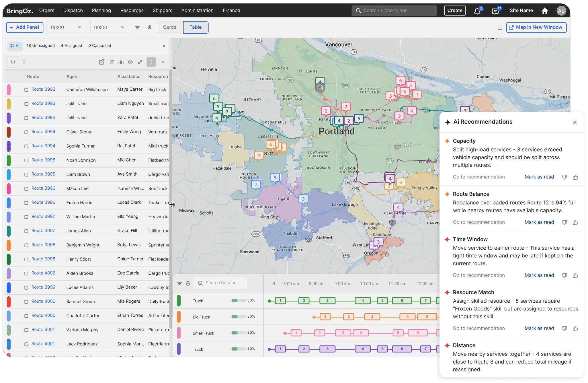Mark Time Window recommendation as read
The height and width of the screenshot is (383, 588).
[539, 275]
